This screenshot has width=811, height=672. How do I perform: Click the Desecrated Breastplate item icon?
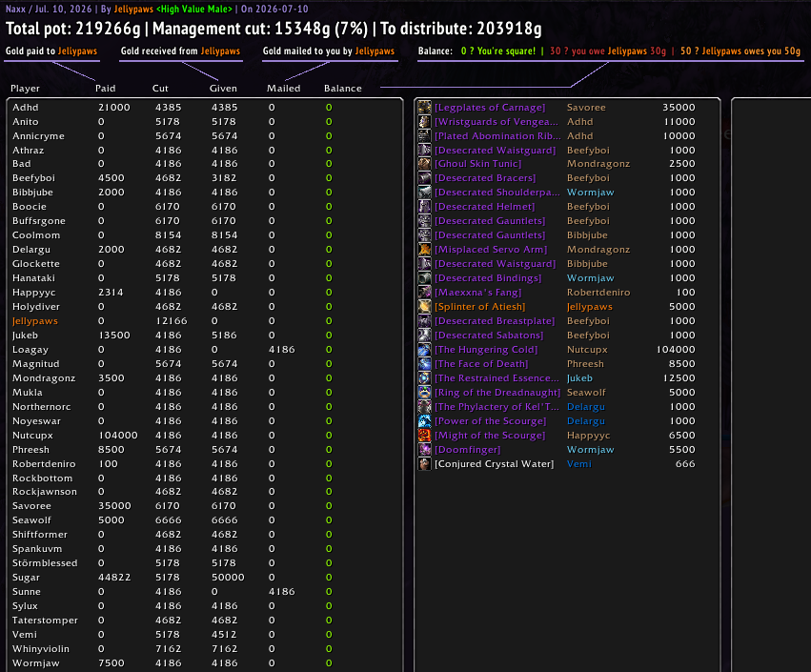[x=425, y=320]
